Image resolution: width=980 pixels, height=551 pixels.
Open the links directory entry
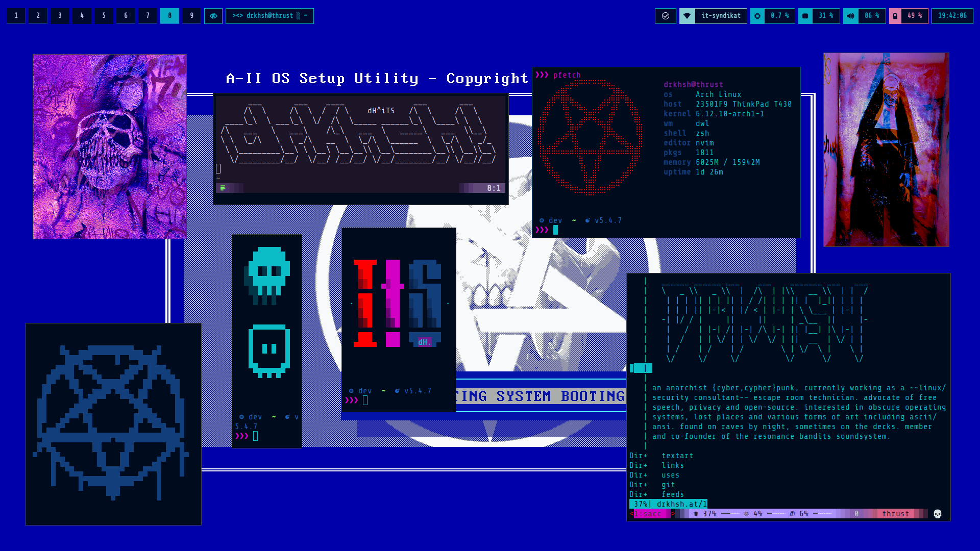(x=673, y=465)
